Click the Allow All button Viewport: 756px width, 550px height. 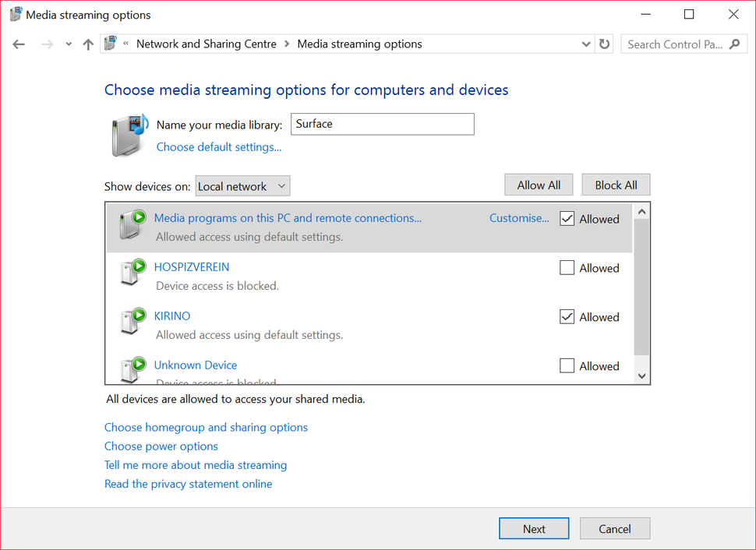[539, 185]
